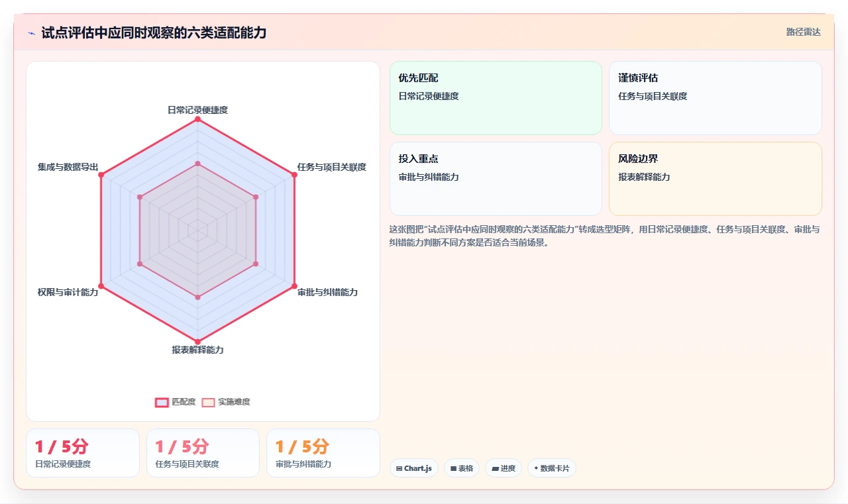The height and width of the screenshot is (504, 848).
Task: Click the 权限与审计能力 radar axis label
Action: (68, 292)
